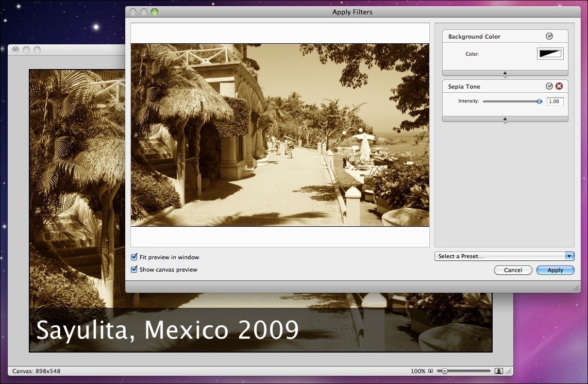Click the Sayulita, Mexico 2009 caption text
The height and width of the screenshot is (384, 588).
pyautogui.click(x=167, y=330)
